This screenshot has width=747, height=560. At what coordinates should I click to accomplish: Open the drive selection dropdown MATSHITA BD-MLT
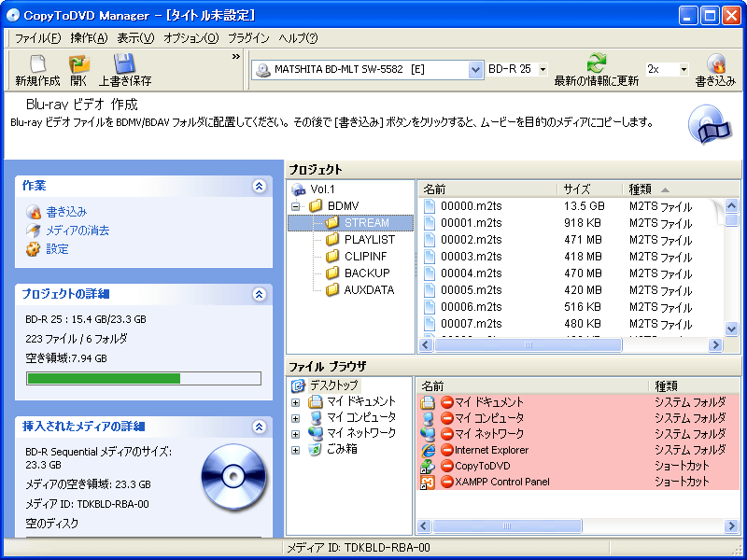475,70
